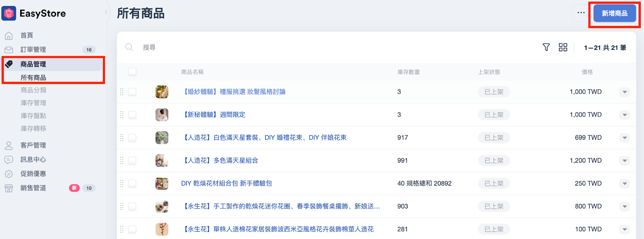Grab drag handle of 【婚紗體驗】 row

(x=122, y=92)
